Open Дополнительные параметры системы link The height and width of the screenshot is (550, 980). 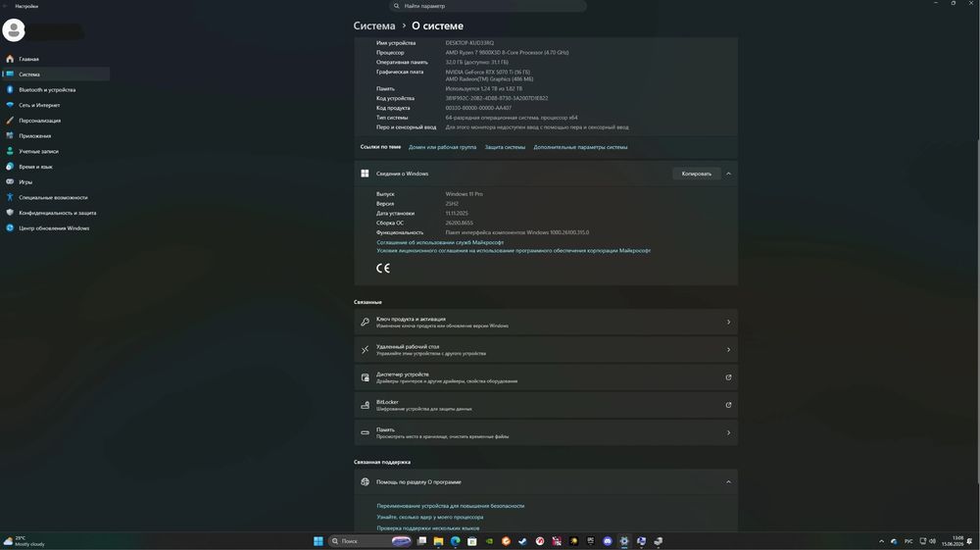coord(580,147)
